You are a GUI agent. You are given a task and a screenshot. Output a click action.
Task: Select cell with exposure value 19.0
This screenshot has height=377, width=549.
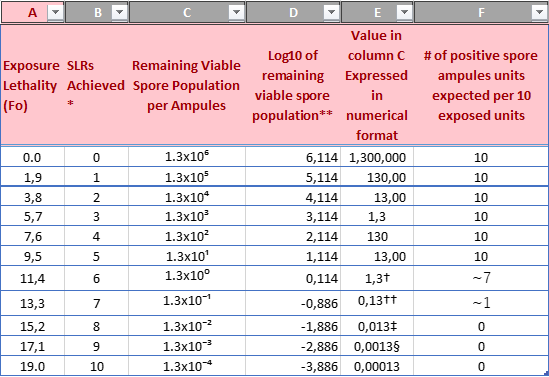[x=32, y=366]
